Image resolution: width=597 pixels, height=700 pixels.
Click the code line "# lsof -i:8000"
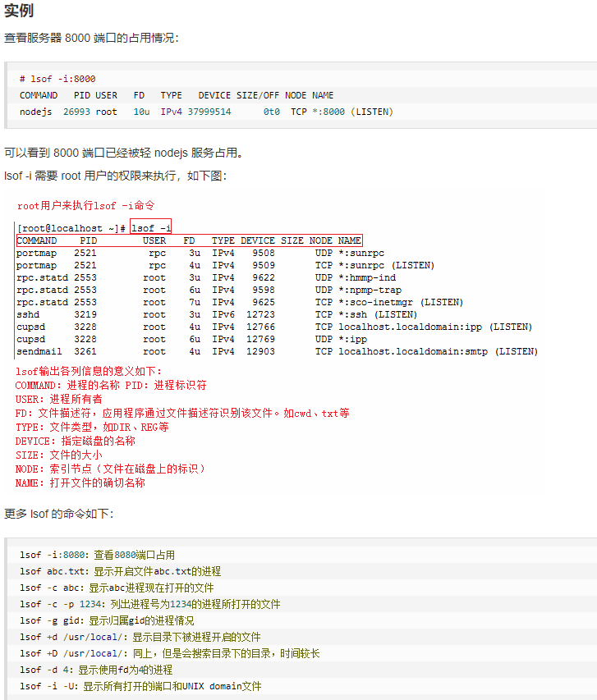click(x=57, y=79)
